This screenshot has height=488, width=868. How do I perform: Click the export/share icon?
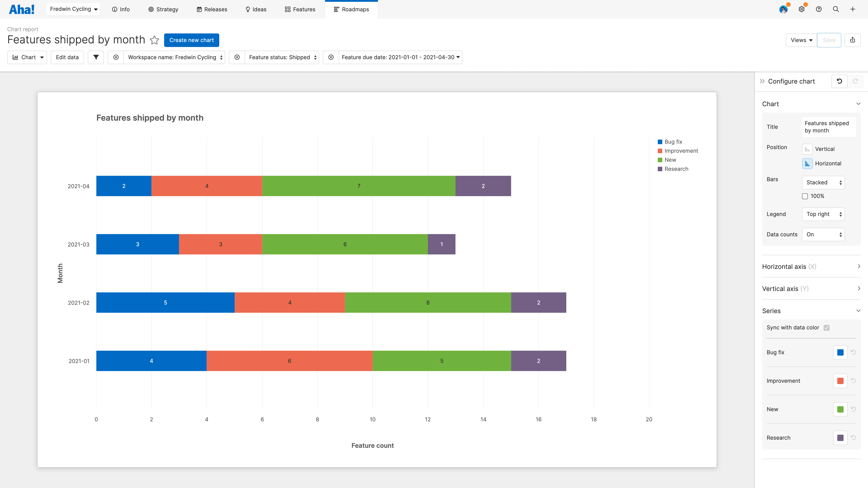[853, 40]
